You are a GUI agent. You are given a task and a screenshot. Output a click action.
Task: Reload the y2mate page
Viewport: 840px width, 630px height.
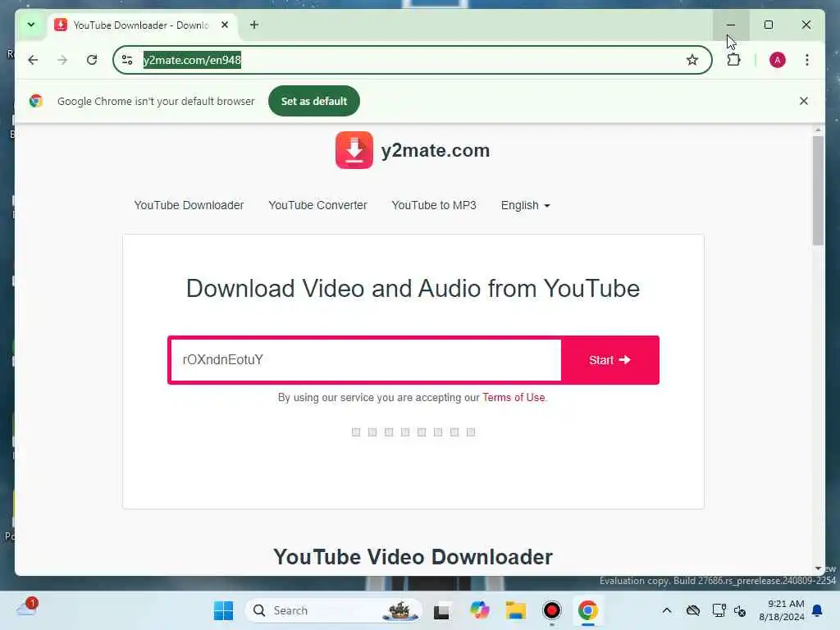(92, 60)
